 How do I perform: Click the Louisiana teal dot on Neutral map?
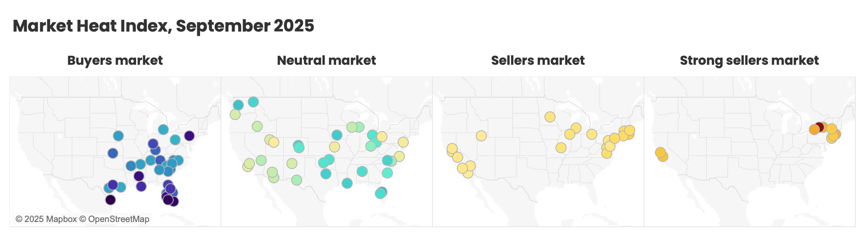(347, 183)
